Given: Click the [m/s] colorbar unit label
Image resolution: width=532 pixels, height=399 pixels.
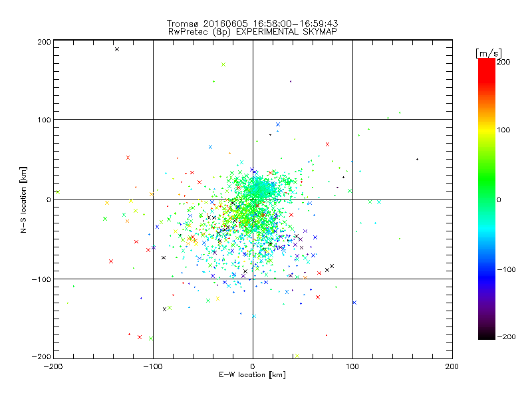Looking at the screenshot, I should point(488,54).
